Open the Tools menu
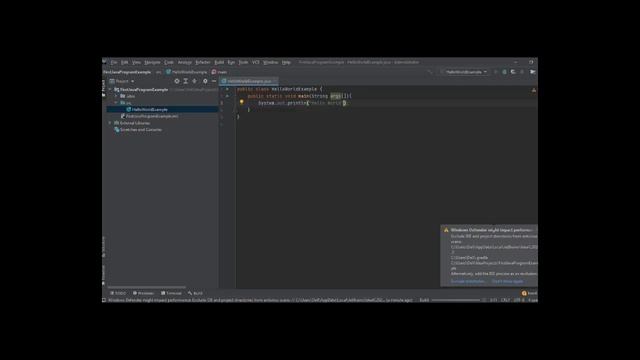Viewport: 640px width, 360px height. [x=243, y=62]
